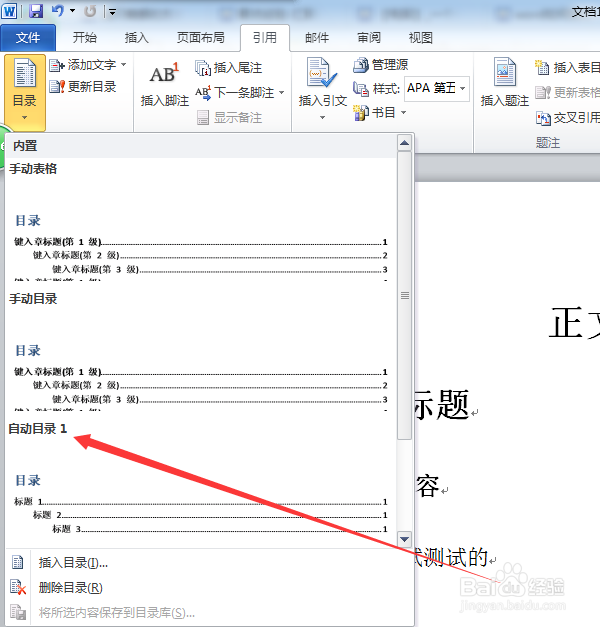The width and height of the screenshot is (600, 627).
Task: Click the 将所选内容保存到目录库 menu icon
Action: click(18, 612)
